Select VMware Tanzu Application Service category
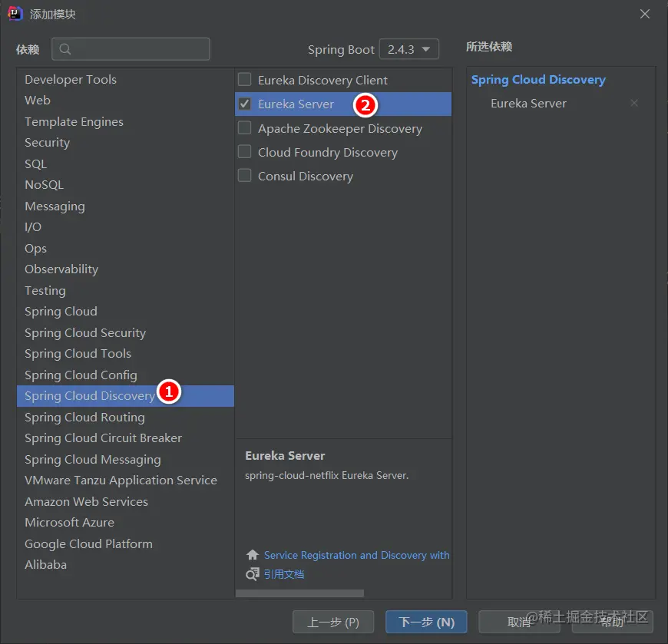 (125, 480)
